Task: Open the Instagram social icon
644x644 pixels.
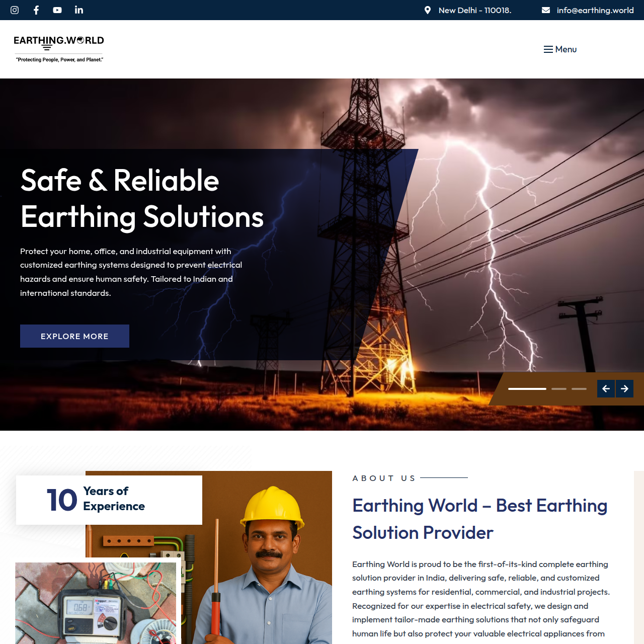Action: click(x=15, y=10)
